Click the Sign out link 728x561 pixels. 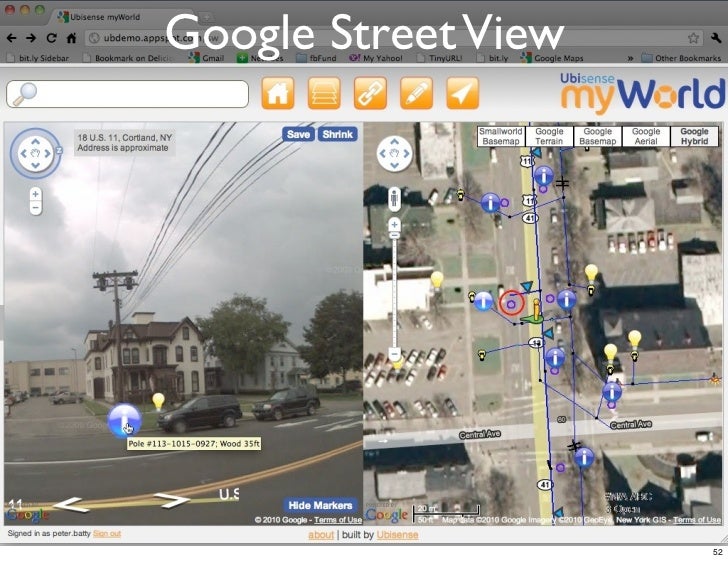(107, 534)
